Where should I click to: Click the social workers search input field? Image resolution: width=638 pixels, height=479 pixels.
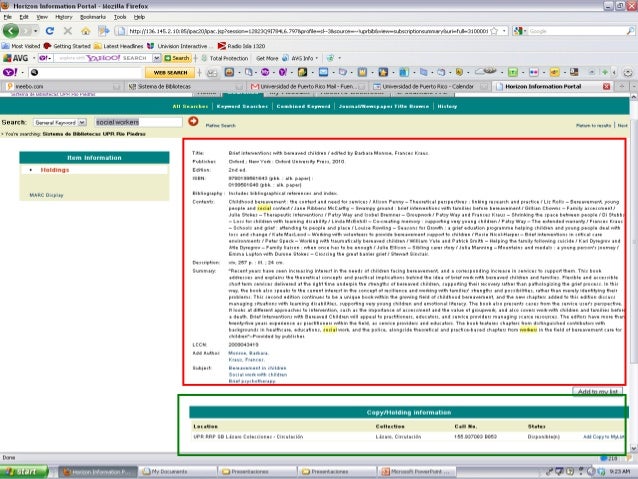point(138,122)
